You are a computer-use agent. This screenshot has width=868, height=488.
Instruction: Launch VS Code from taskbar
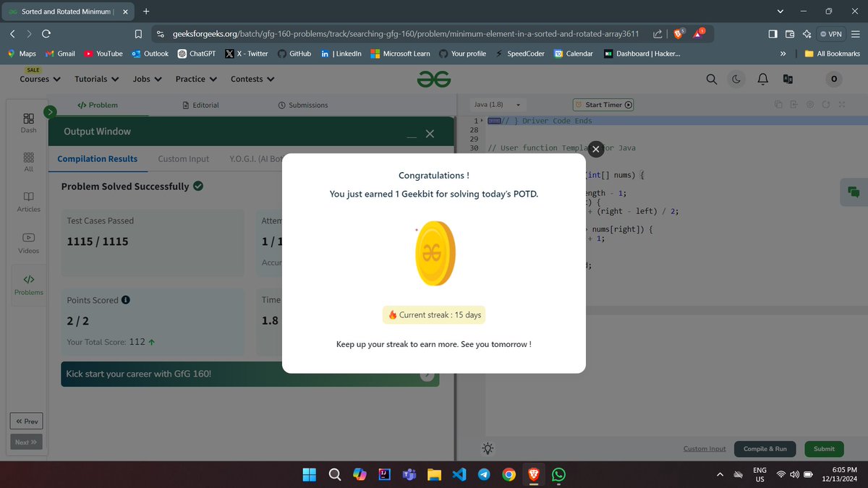459,474
